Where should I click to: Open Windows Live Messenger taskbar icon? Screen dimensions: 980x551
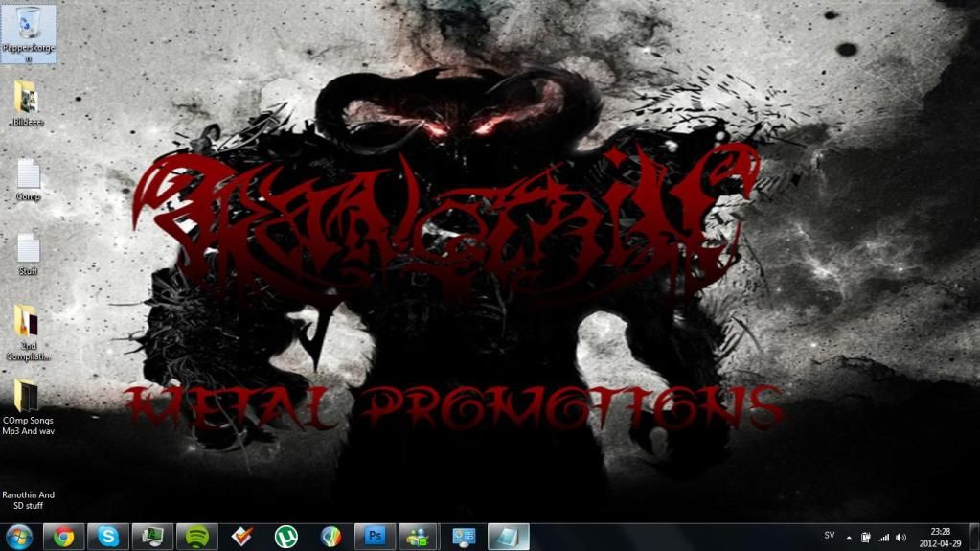point(419,538)
